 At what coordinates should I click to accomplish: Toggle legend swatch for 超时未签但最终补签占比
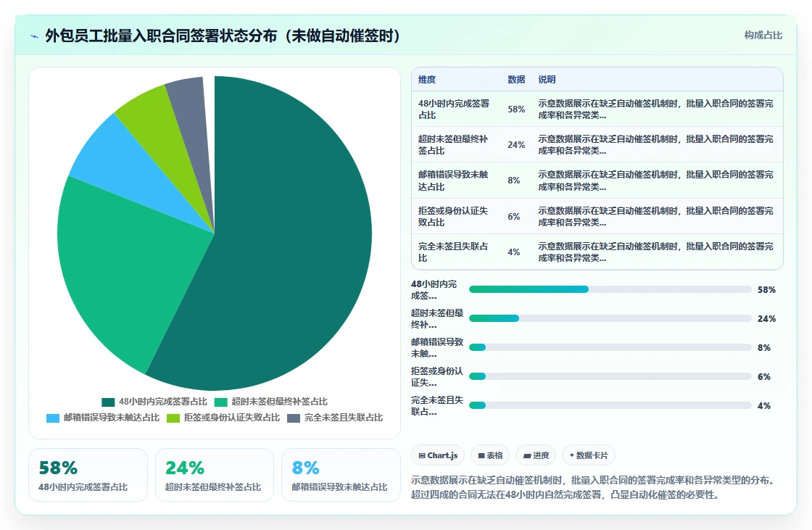221,402
